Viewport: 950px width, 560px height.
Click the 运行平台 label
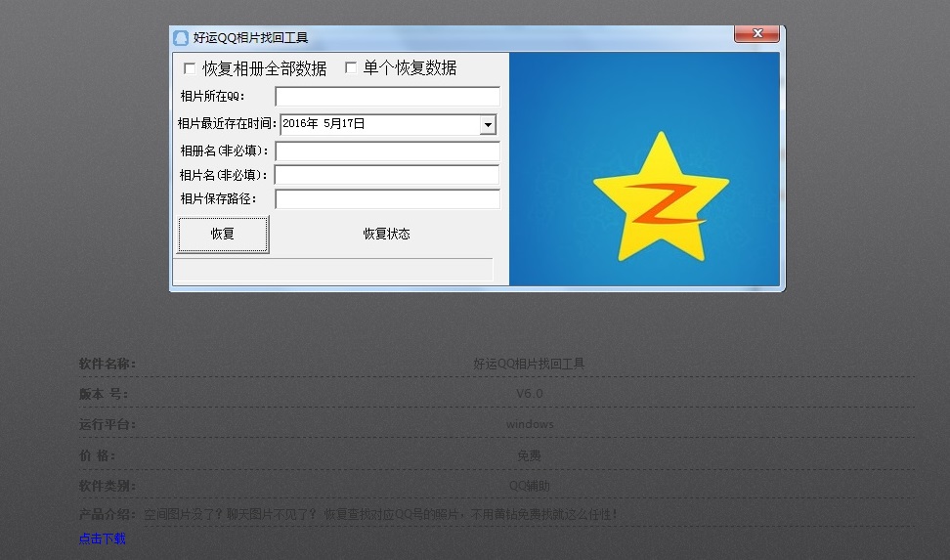tap(108, 424)
